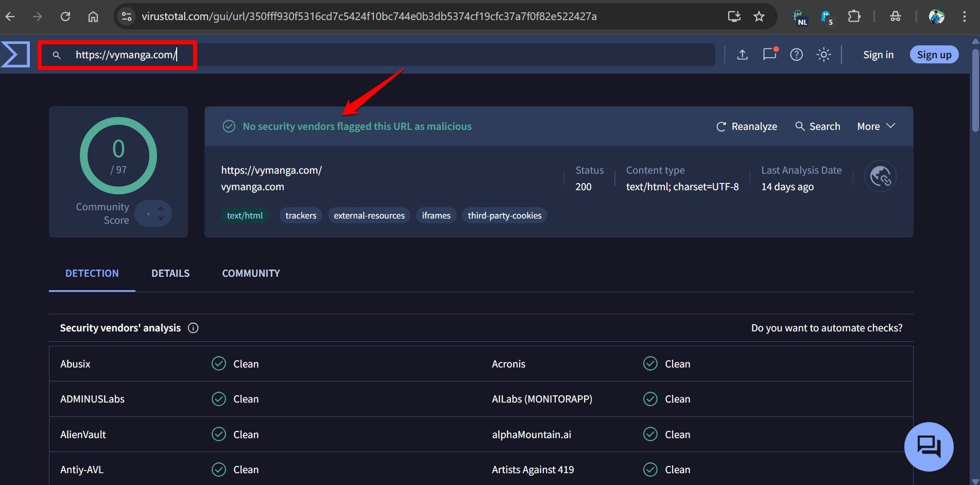980x485 pixels.
Task: Click the vymanga.com domain text
Action: pos(252,187)
